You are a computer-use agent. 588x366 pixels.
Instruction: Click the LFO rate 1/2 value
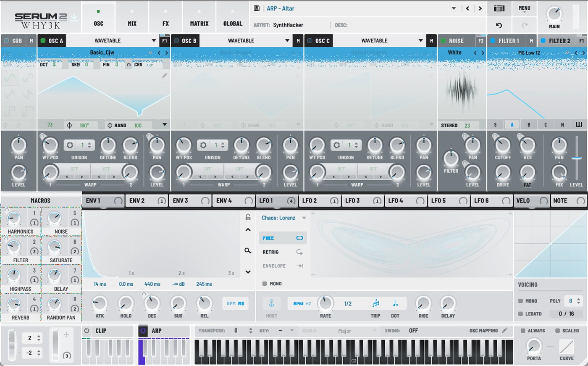[x=348, y=303]
